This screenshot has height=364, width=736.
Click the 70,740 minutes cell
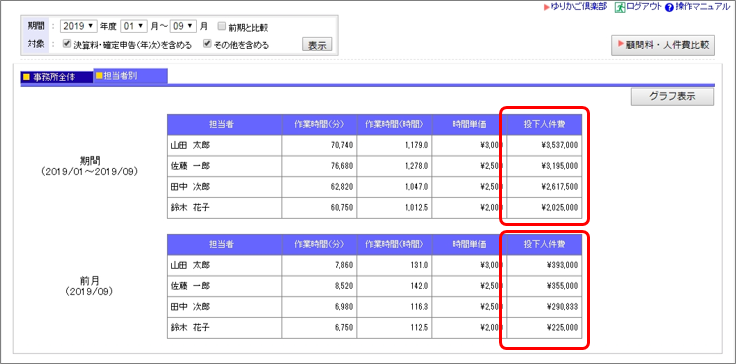point(319,146)
